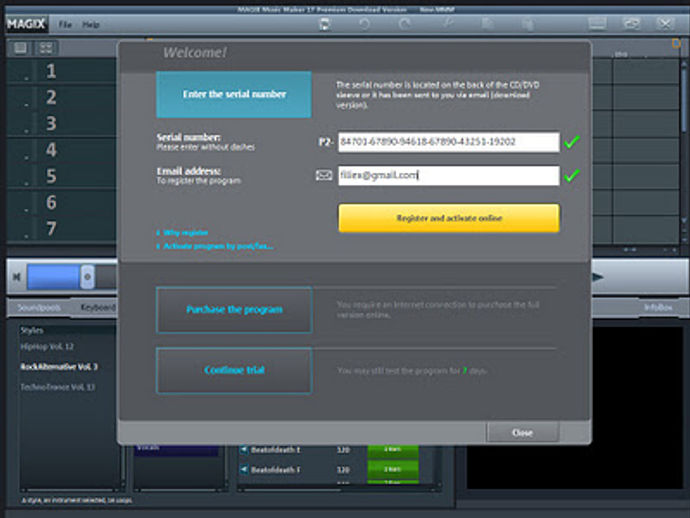The height and width of the screenshot is (518, 690).
Task: Click the Continue trial button
Action: click(x=234, y=370)
